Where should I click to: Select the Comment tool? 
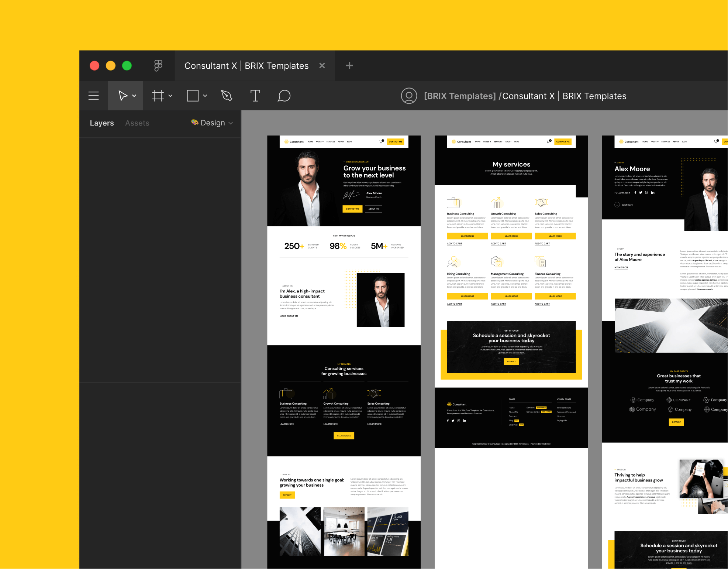(284, 96)
